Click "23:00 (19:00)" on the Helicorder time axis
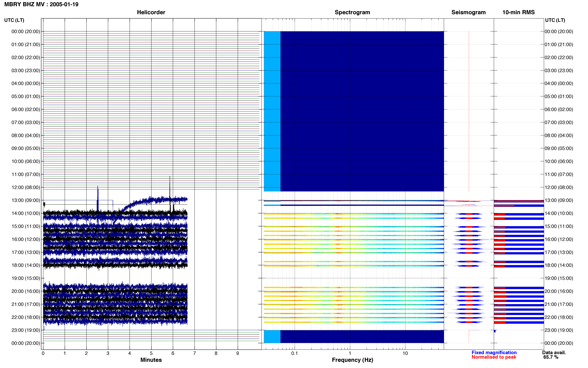Viewport: 588px width, 368px height. coord(26,330)
